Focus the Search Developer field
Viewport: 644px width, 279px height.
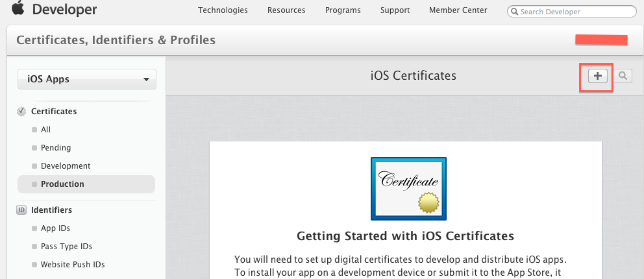click(572, 12)
